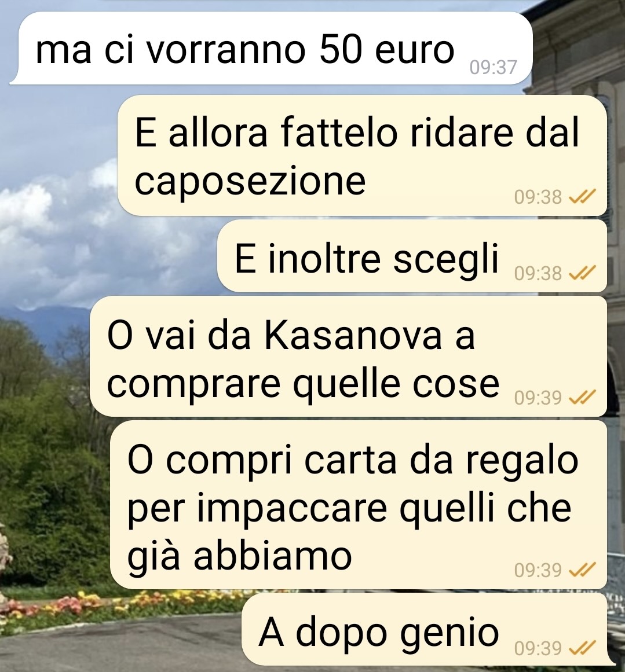Click 09:39 timestamp next to 'A dopo genio'
Screen dimensions: 625x672
point(538,648)
